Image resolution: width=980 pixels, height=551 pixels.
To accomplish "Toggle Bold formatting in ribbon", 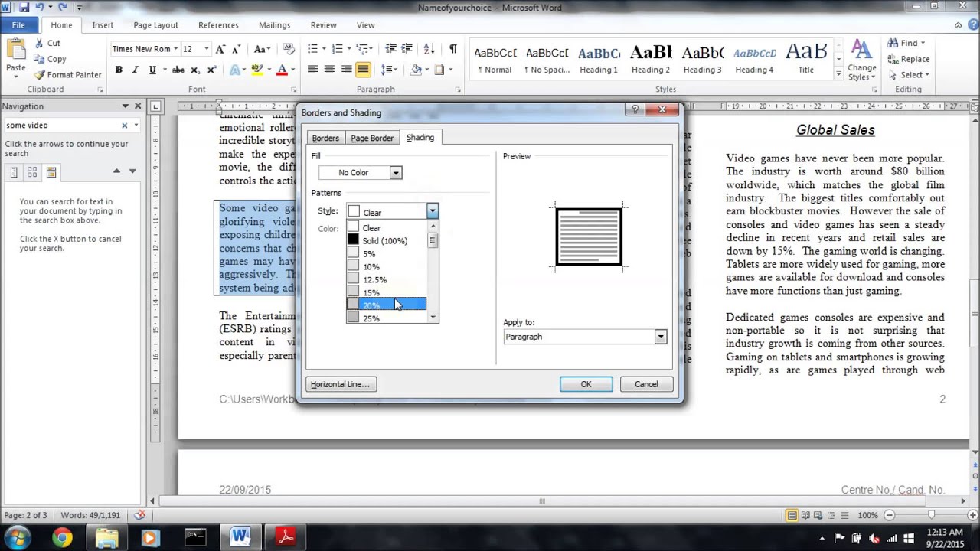I will tap(119, 70).
